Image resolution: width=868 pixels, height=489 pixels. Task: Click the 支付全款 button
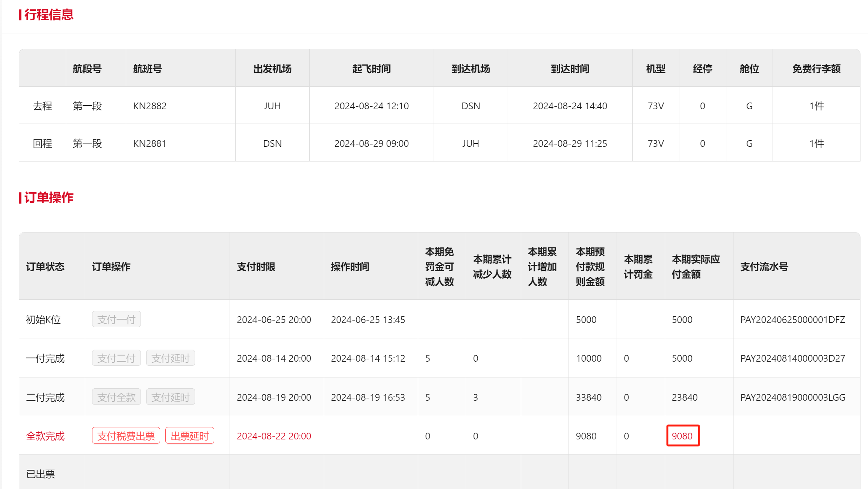pyautogui.click(x=116, y=397)
